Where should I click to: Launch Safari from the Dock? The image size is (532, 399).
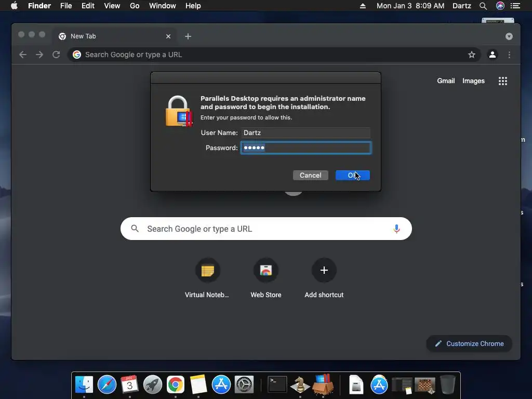click(107, 385)
